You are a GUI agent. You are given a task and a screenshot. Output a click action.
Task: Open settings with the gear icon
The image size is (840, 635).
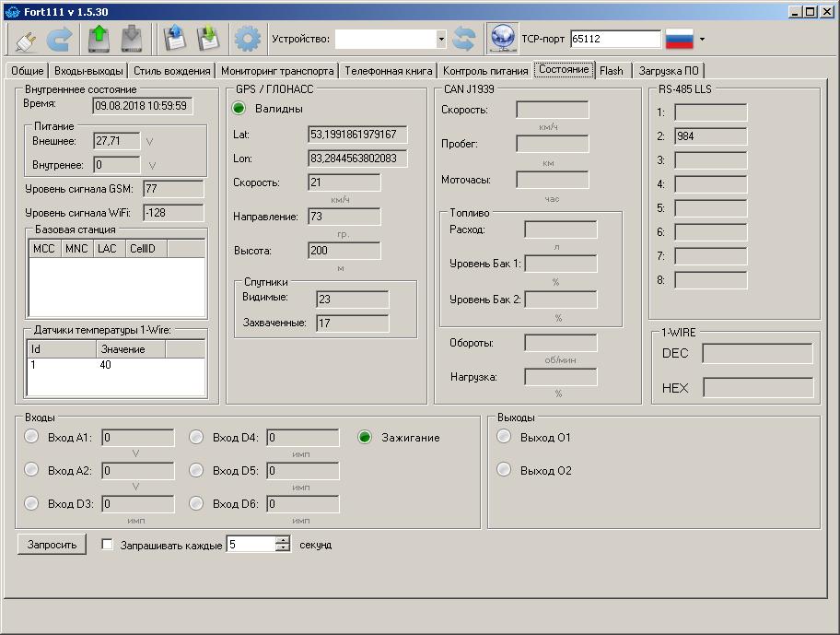247,39
